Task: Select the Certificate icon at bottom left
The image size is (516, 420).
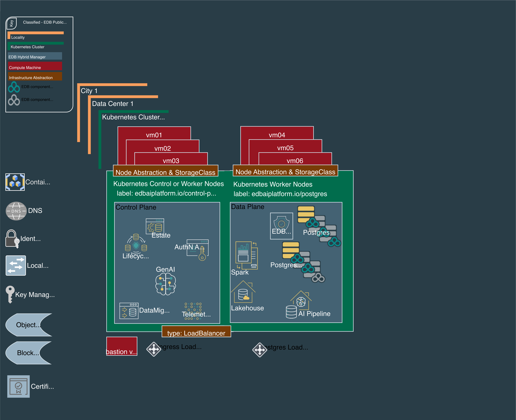Action: click(19, 386)
